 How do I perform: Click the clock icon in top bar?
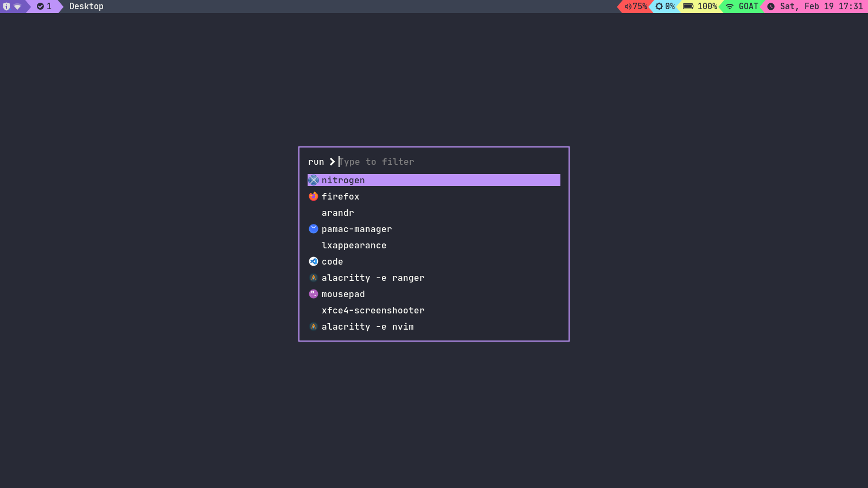tap(771, 7)
